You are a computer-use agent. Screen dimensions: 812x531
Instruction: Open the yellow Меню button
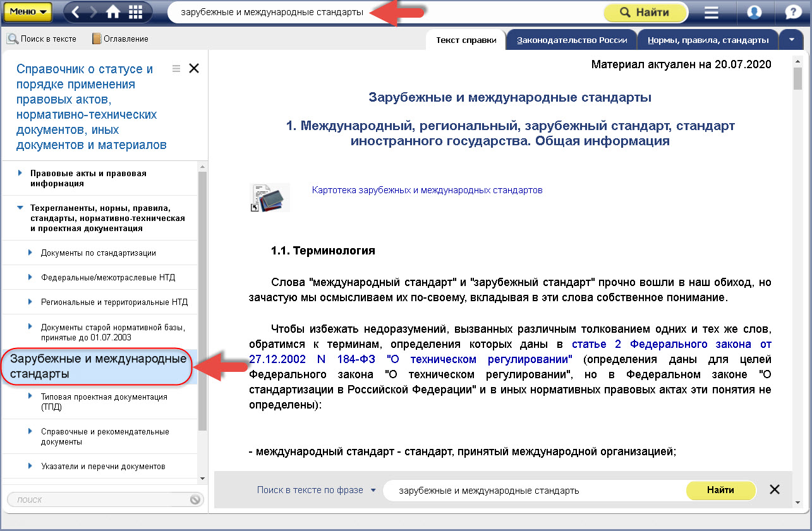pyautogui.click(x=27, y=11)
